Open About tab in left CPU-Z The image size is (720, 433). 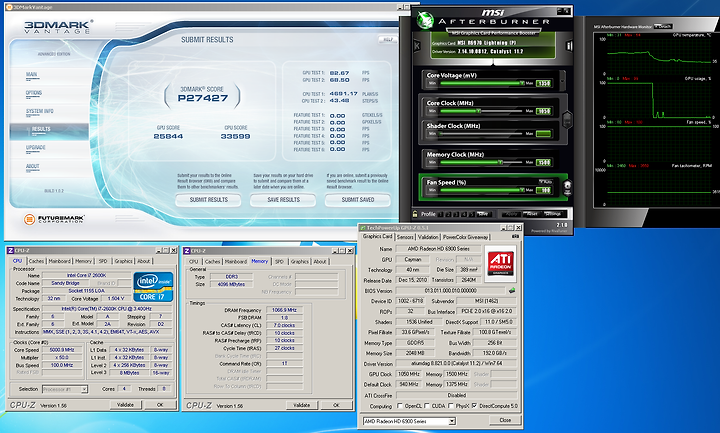tap(144, 261)
